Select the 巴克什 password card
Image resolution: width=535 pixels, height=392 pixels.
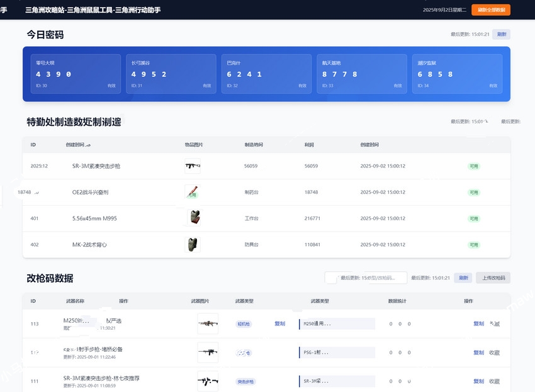pyautogui.click(x=266, y=74)
